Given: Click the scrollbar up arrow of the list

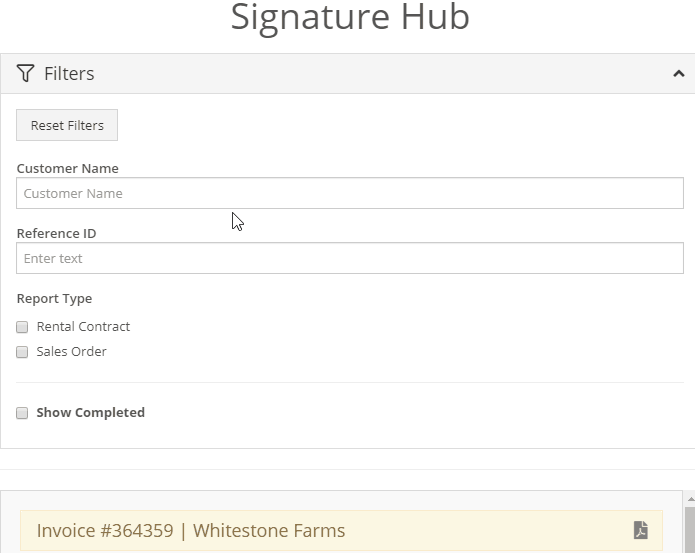Looking at the screenshot, I should tap(691, 499).
